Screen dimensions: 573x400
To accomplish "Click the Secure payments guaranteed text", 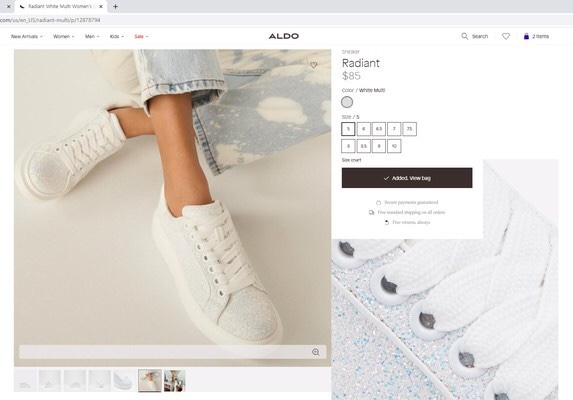I will point(411,202).
